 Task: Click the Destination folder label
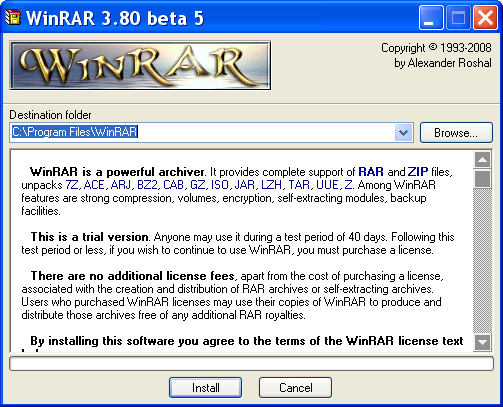[50, 115]
